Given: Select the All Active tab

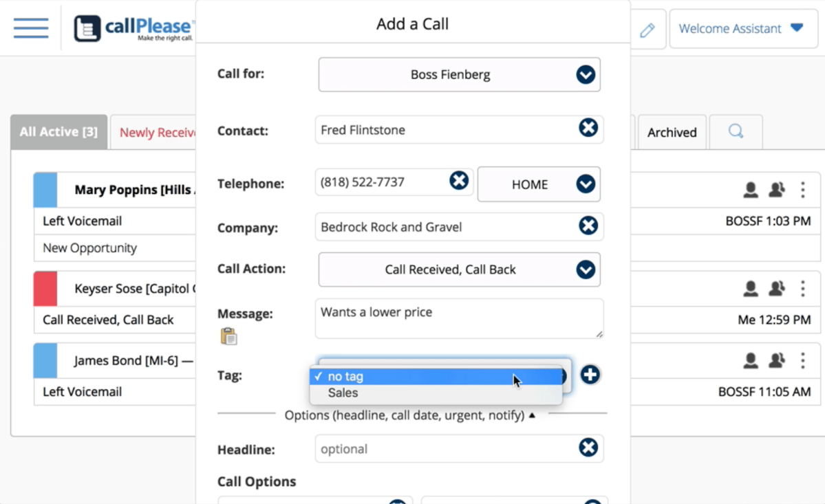Looking at the screenshot, I should point(58,131).
